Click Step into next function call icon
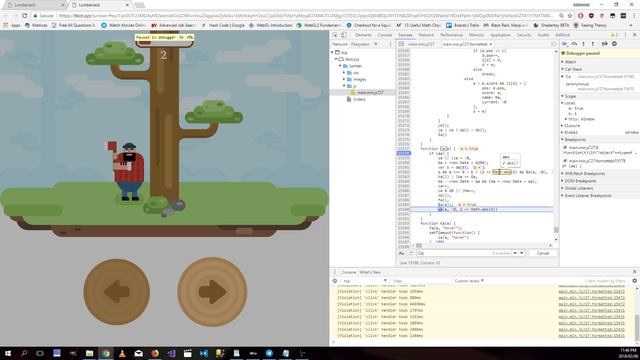This screenshot has height=360, width=640. coord(584,44)
